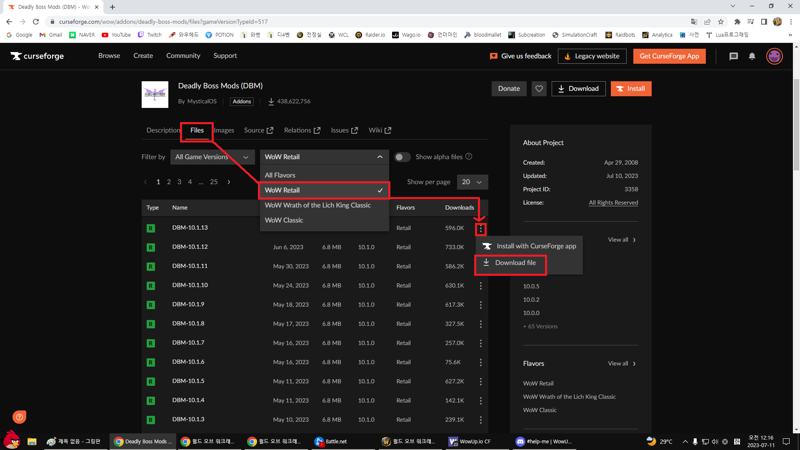The width and height of the screenshot is (800, 450).
Task: Switch to the Description tab
Action: point(163,131)
